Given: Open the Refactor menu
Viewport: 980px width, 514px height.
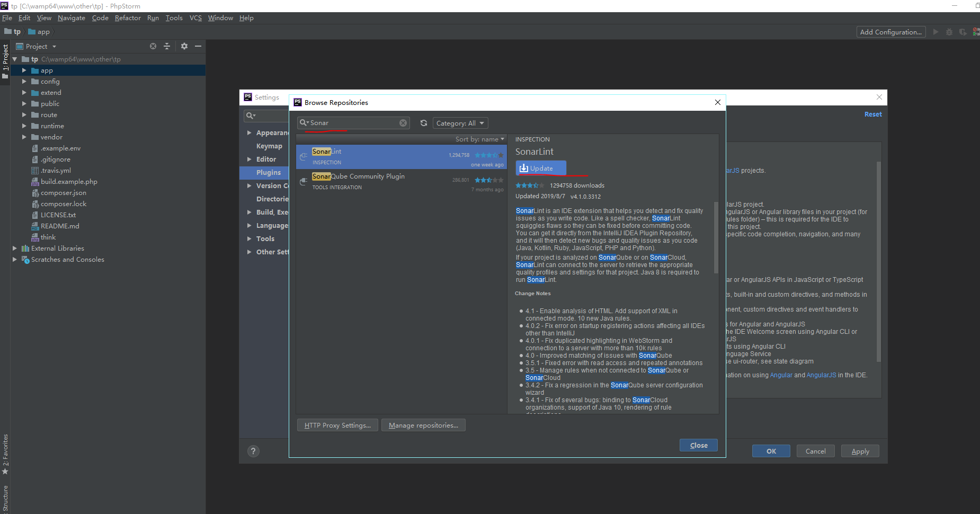Looking at the screenshot, I should point(128,18).
